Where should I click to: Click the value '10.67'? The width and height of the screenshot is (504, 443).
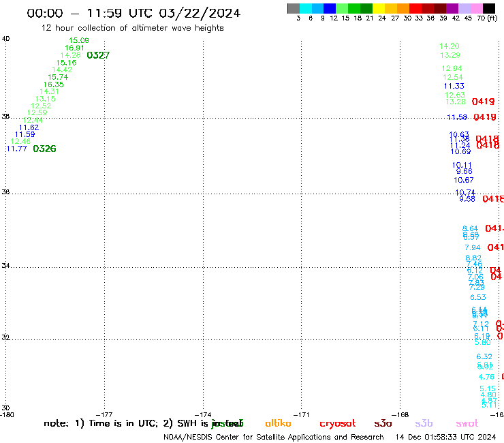click(x=464, y=180)
